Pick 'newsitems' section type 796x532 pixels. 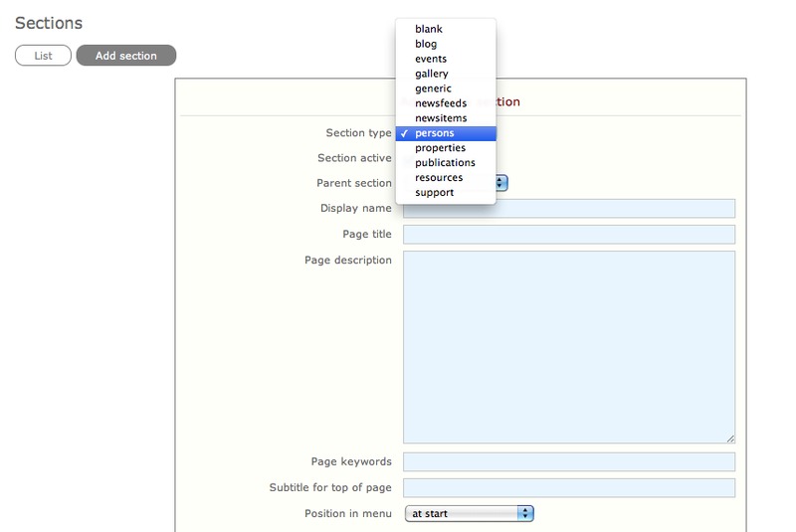[441, 118]
